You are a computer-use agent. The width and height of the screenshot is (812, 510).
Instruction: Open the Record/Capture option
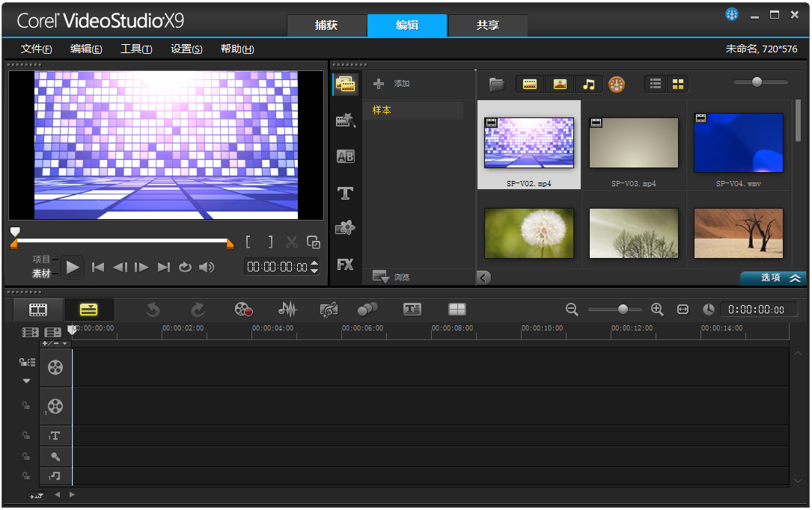(243, 310)
